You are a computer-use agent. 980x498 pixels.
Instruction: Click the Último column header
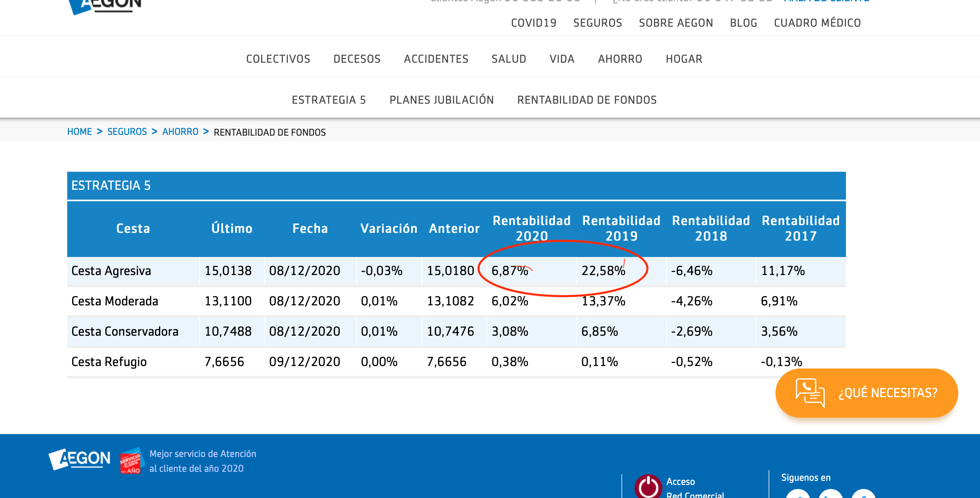(x=232, y=228)
